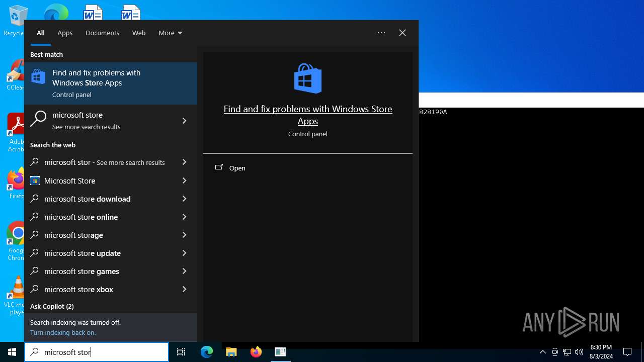Expand arrow beside Microsoft Store web result
The width and height of the screenshot is (644, 362).
(184, 180)
